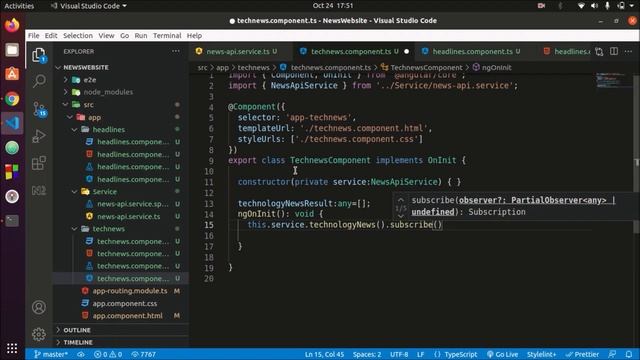Open the clock showing Oct 24 17:51
Image resolution: width=640 pixels, height=360 pixels.
pyautogui.click(x=333, y=6)
